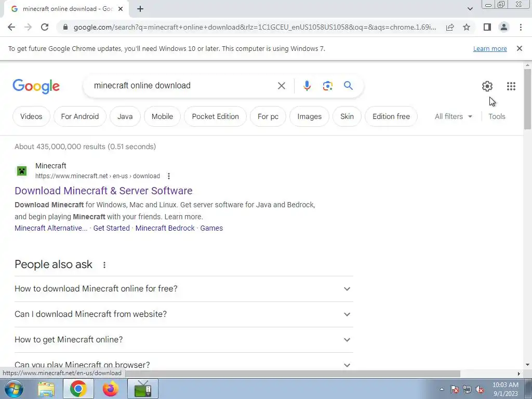
Task: Open the tab search dropdown arrow
Action: pyautogui.click(x=470, y=9)
